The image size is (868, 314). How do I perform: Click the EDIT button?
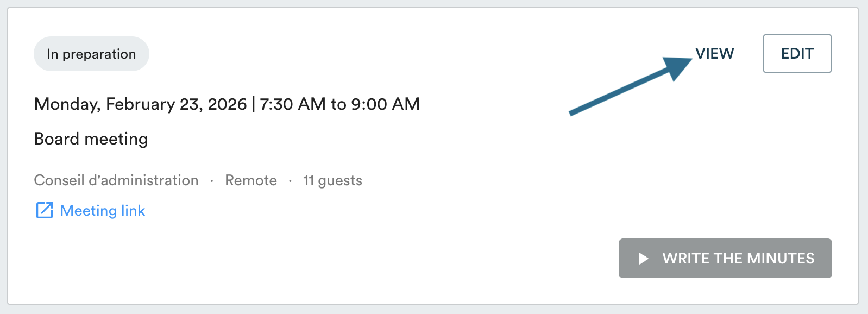coord(797,54)
